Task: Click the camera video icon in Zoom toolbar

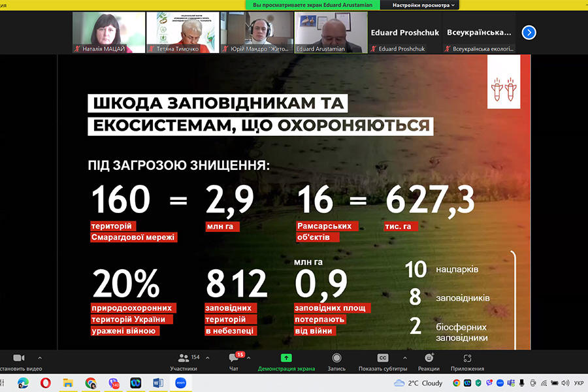Action: [19, 358]
